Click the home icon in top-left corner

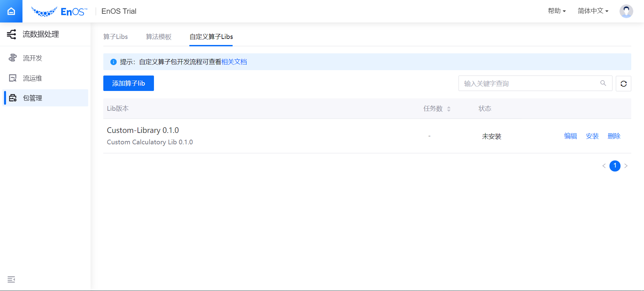coord(11,11)
